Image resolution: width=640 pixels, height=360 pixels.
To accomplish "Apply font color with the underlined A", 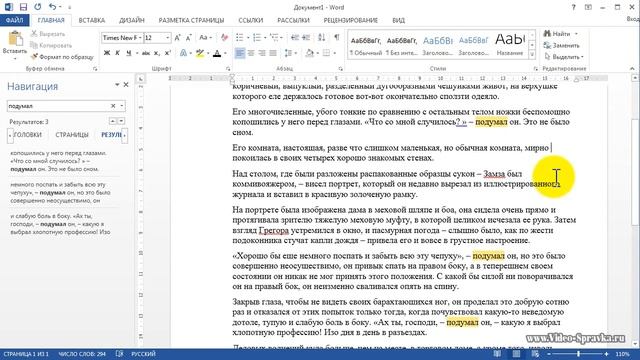I will click(217, 53).
